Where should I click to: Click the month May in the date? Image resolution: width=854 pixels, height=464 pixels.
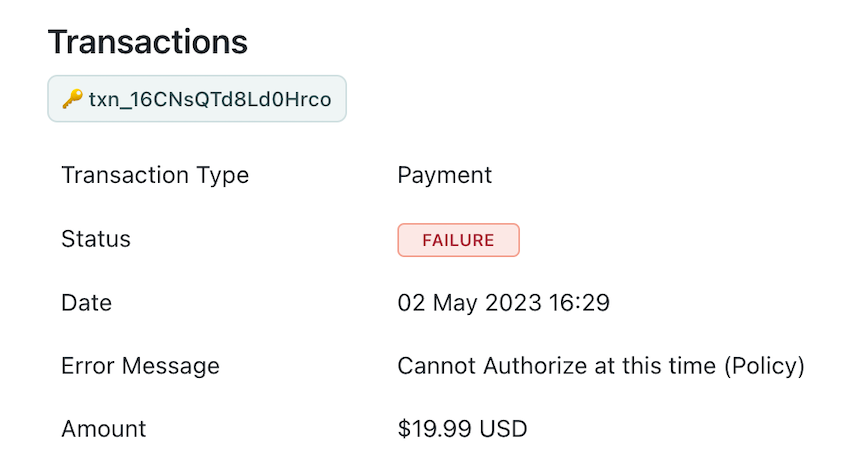[455, 302]
